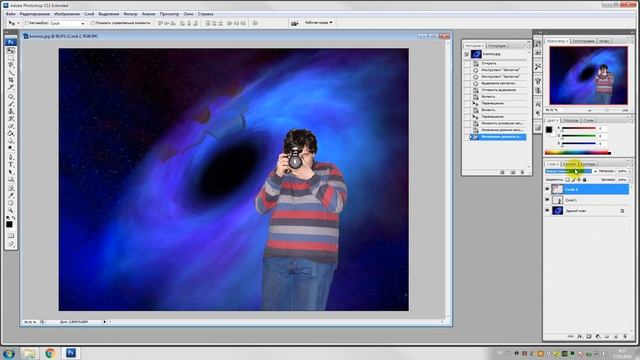Screen dimensions: 640x360
Task: Click the Go to Bridge icon
Action: click(x=294, y=23)
